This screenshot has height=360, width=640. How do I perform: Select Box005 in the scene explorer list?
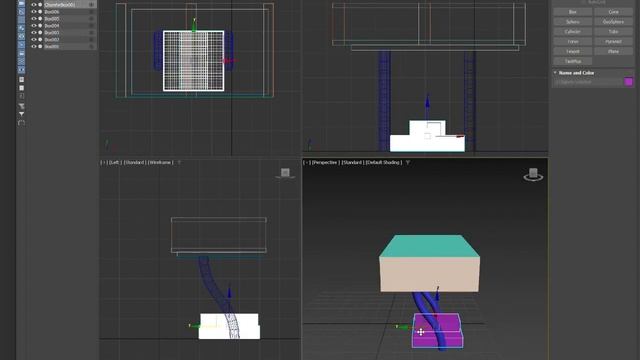coord(52,19)
